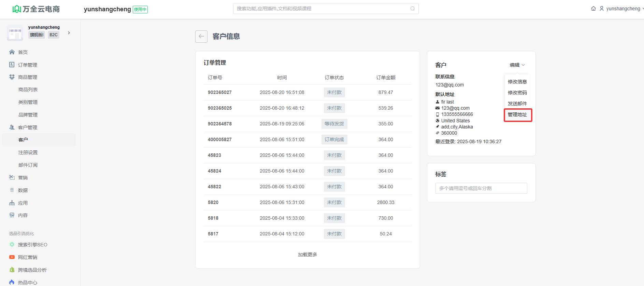This screenshot has width=644, height=286.
Task: Click the 订单管理 sidebar icon
Action: pos(12,65)
